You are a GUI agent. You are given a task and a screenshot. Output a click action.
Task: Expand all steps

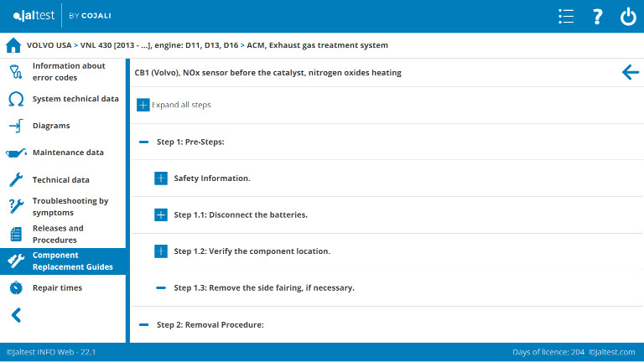click(x=143, y=105)
